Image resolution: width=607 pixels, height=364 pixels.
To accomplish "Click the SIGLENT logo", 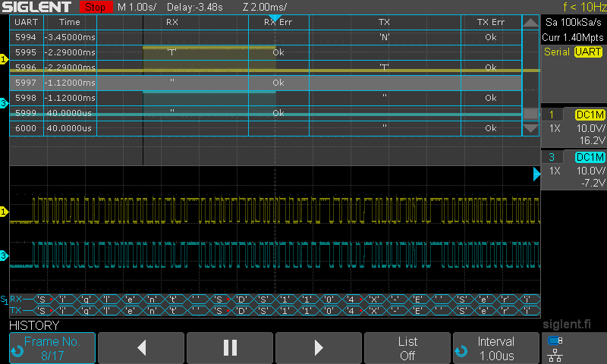I will point(36,7).
